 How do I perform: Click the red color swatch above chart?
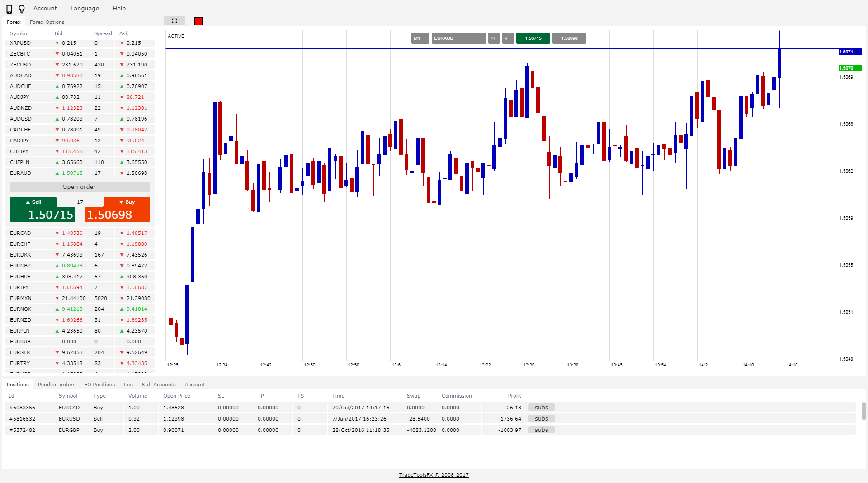point(198,21)
